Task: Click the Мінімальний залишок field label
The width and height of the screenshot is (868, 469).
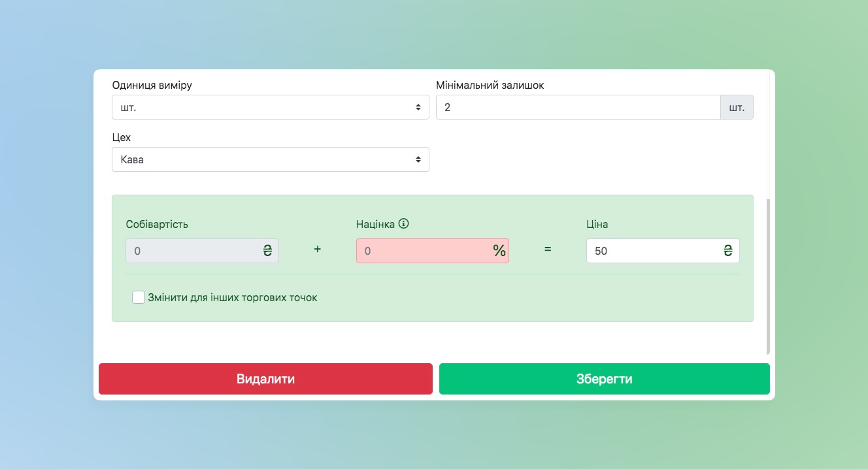Action: pyautogui.click(x=490, y=85)
